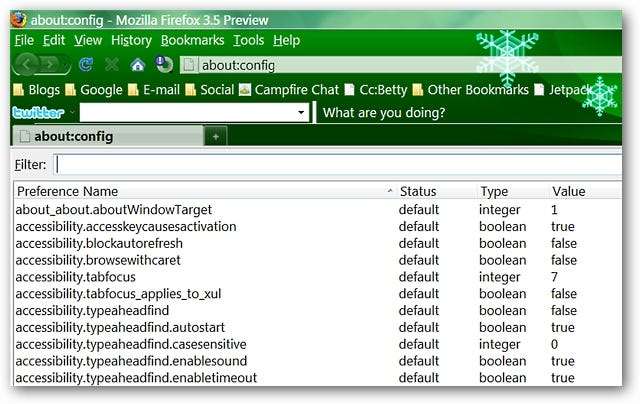Image resolution: width=640 pixels, height=404 pixels.
Task: Open the Social bookmark folder
Action: pos(210,89)
